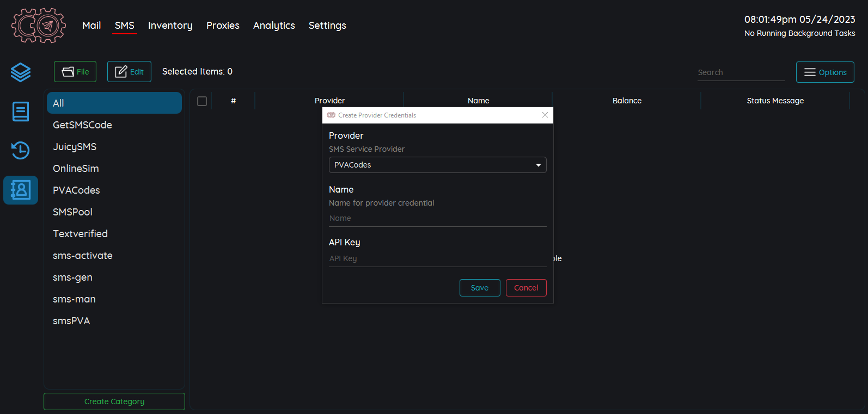Select the SMSPool category
Image resolution: width=868 pixels, height=414 pixels.
point(114,212)
